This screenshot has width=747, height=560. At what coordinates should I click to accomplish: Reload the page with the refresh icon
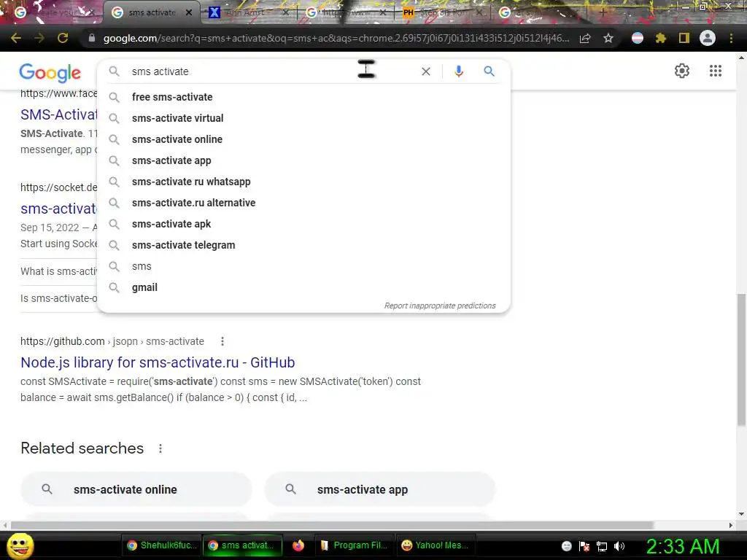click(x=63, y=38)
